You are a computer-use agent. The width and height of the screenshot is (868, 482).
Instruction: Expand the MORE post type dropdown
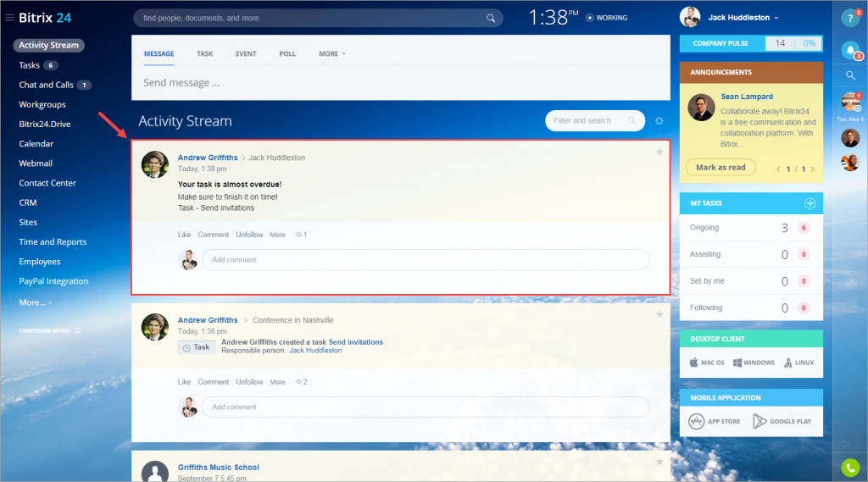331,53
